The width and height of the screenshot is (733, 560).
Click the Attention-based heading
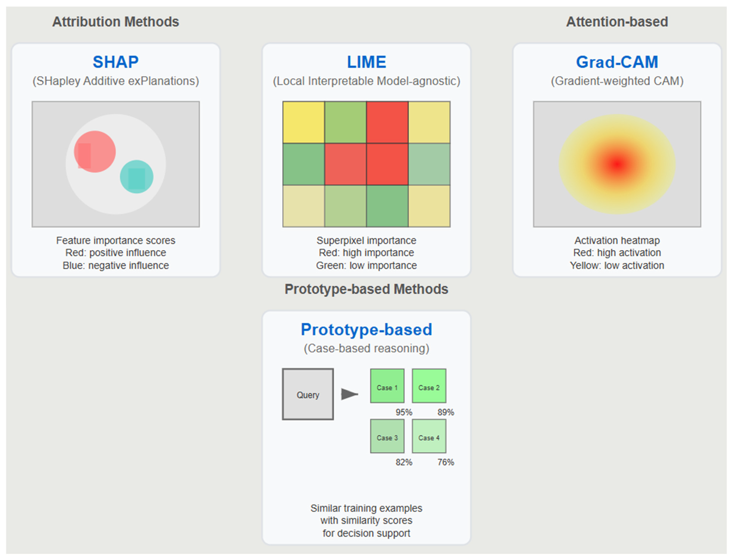617,22
